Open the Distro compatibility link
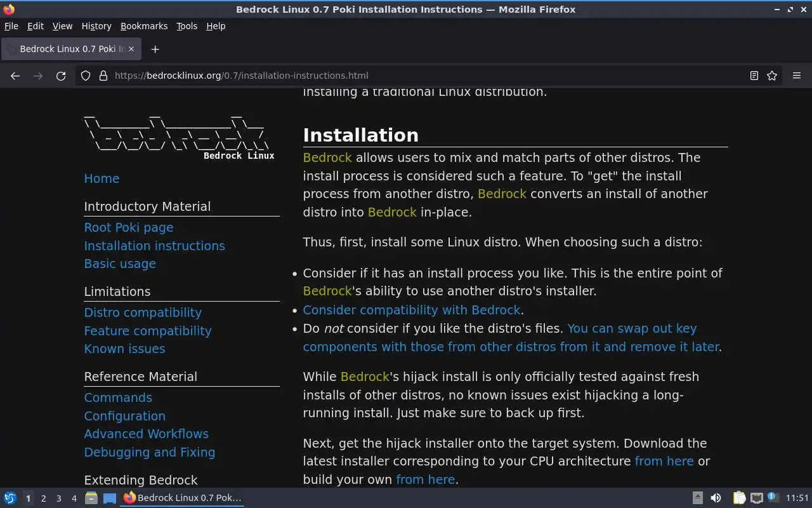812x508 pixels. (x=143, y=312)
